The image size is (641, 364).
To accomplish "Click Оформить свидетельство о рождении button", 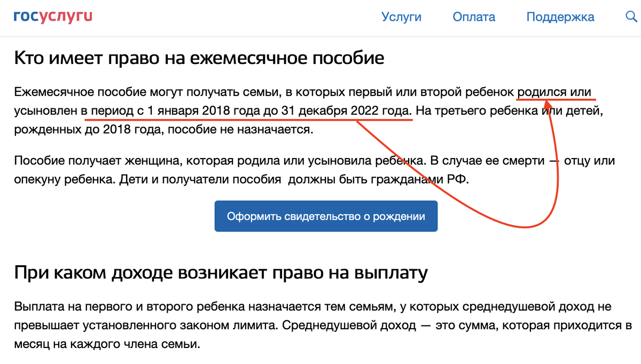I will (x=326, y=216).
